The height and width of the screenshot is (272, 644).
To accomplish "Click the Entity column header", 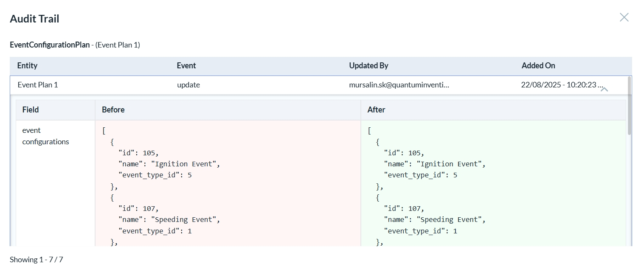I will (27, 66).
